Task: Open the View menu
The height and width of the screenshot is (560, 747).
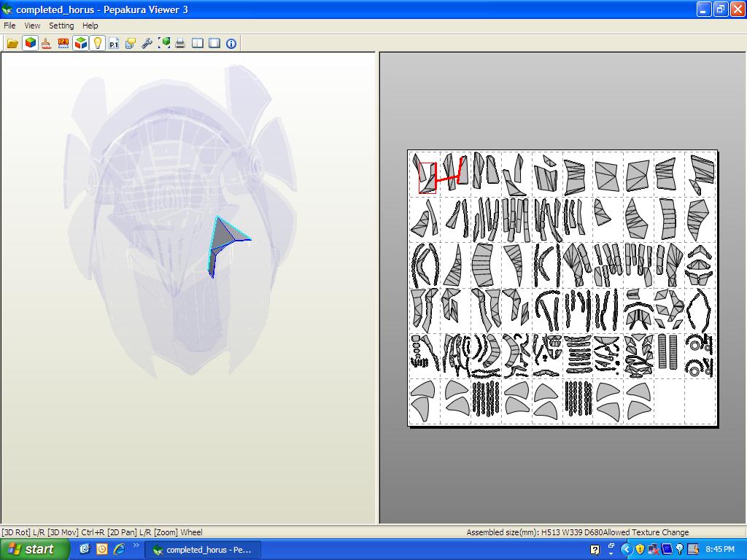Action: click(32, 26)
